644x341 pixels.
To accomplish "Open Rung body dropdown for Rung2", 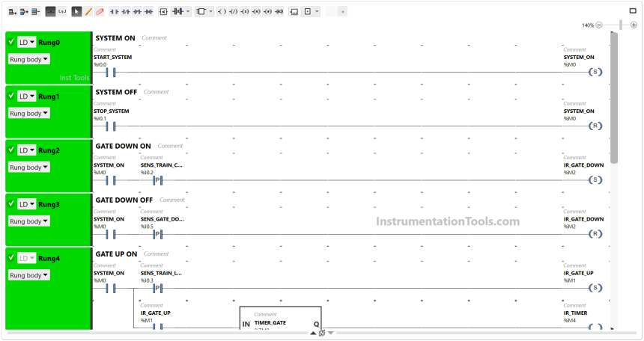I will pos(29,168).
